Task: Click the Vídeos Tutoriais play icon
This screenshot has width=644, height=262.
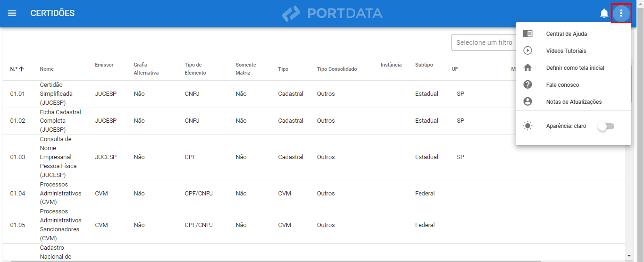Action: [x=528, y=51]
